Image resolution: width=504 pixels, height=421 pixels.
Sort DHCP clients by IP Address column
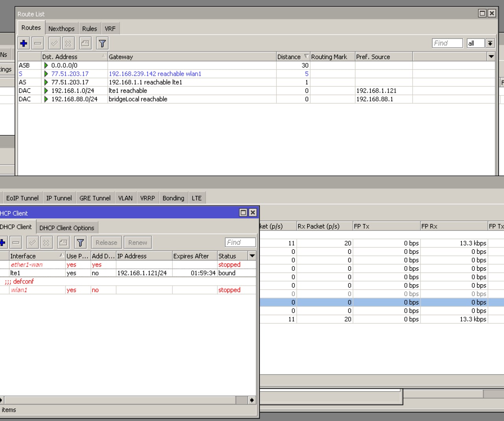coord(144,256)
